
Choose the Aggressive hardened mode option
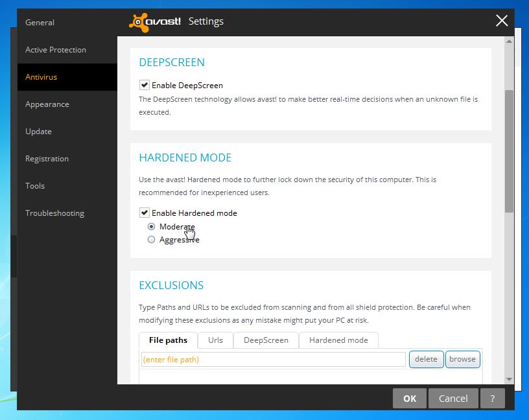point(151,240)
